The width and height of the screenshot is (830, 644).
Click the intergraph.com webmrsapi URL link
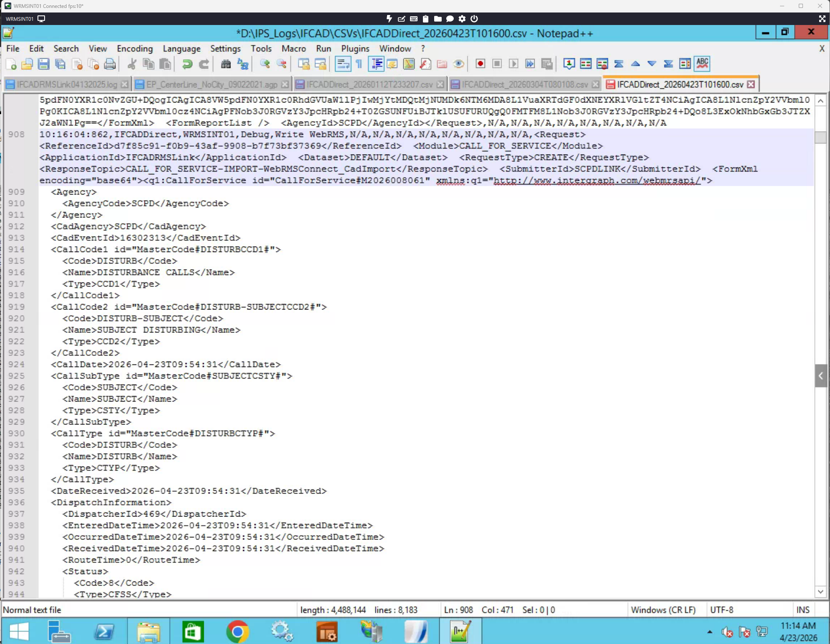click(597, 180)
